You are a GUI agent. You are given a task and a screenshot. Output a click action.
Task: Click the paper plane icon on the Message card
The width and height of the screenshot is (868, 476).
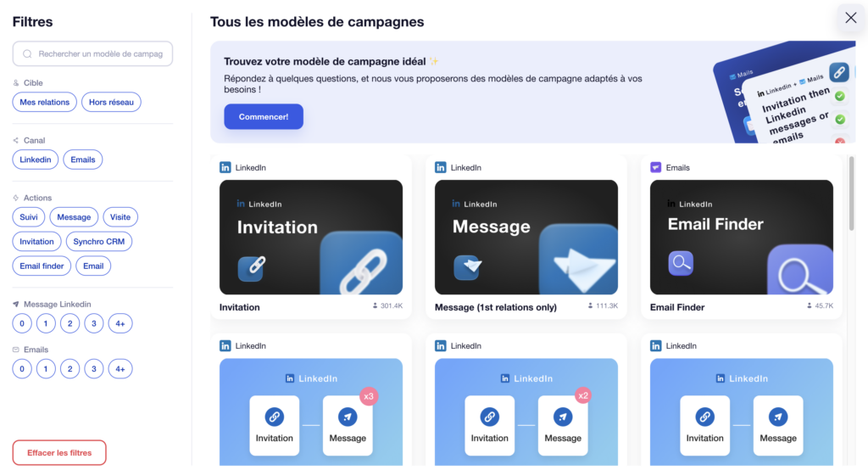(x=467, y=267)
